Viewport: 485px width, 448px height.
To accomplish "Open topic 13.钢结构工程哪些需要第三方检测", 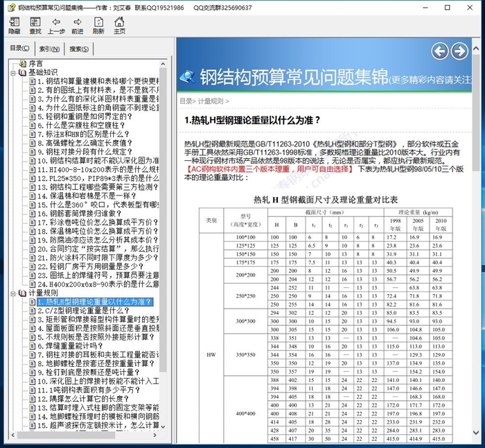I will click(98, 187).
